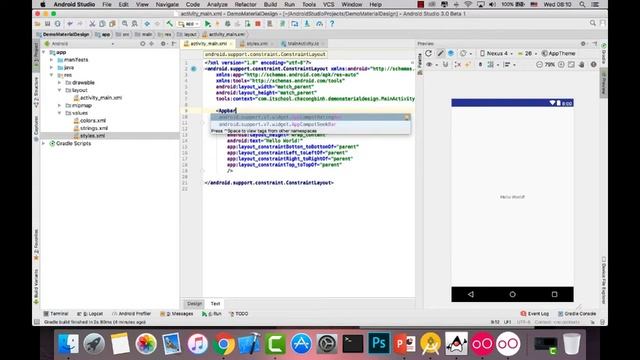Expand the java folder
The height and width of the screenshot is (360, 640).
(x=52, y=67)
